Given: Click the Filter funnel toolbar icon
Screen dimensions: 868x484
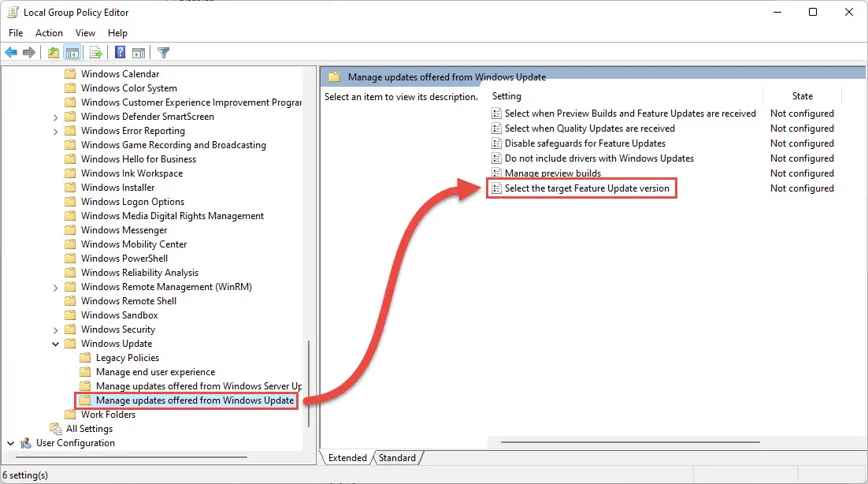Looking at the screenshot, I should click(163, 53).
